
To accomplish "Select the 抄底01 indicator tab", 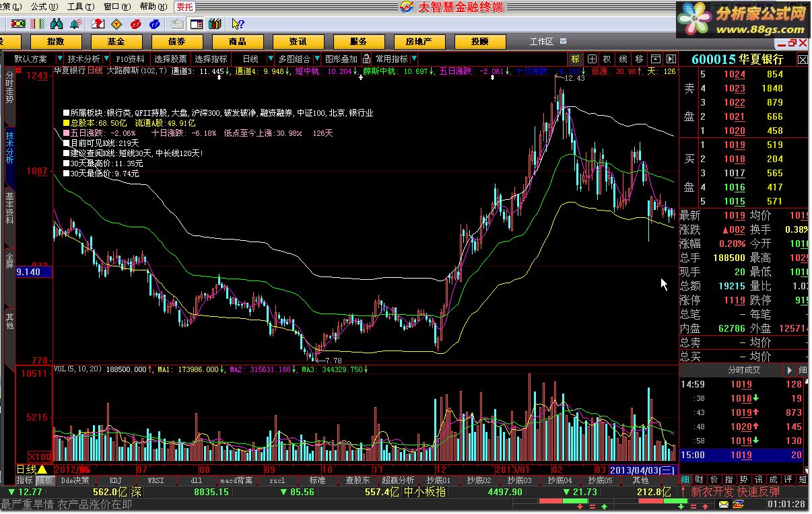I will click(438, 480).
